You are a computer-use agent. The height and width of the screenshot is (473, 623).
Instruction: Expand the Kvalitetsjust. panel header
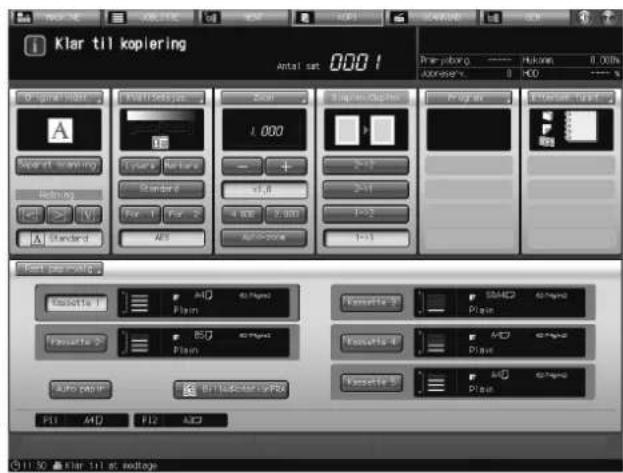[x=162, y=97]
